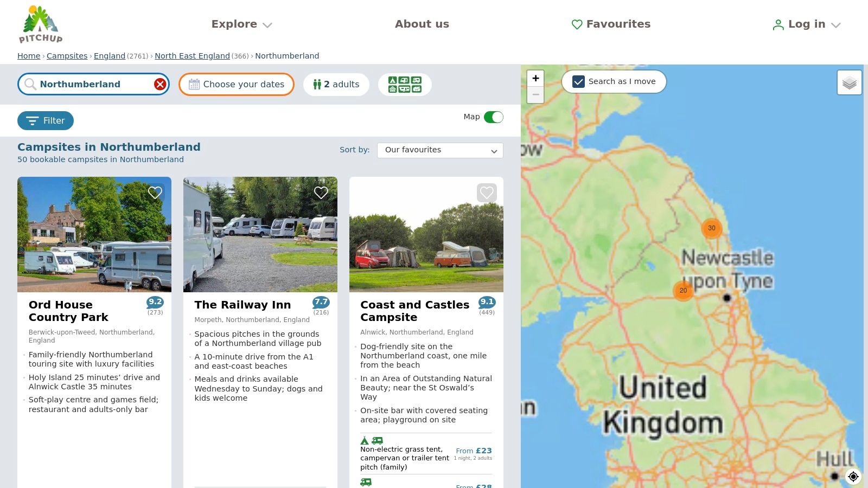Image resolution: width=868 pixels, height=488 pixels.
Task: Uncheck the Search as I move box
Action: (579, 81)
